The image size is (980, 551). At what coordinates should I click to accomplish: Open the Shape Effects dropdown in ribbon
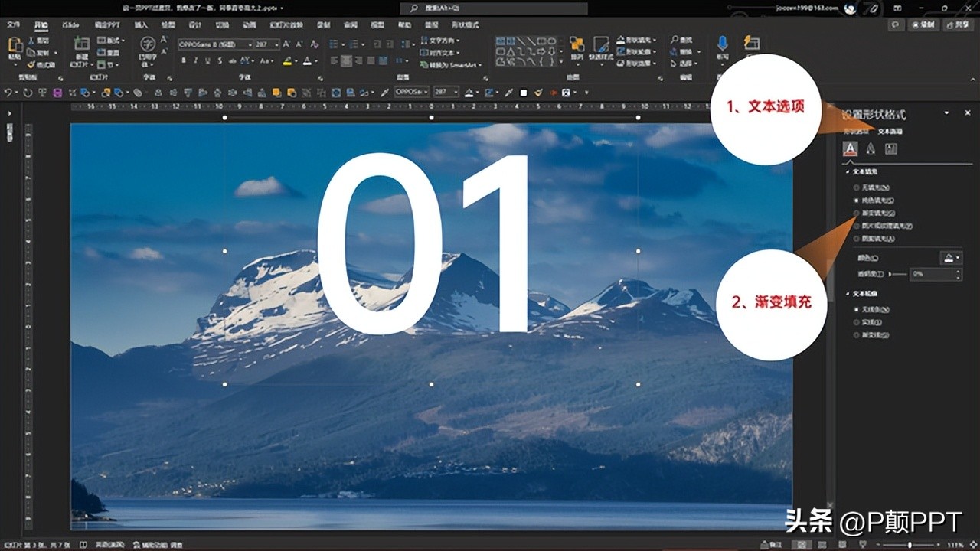pos(637,64)
